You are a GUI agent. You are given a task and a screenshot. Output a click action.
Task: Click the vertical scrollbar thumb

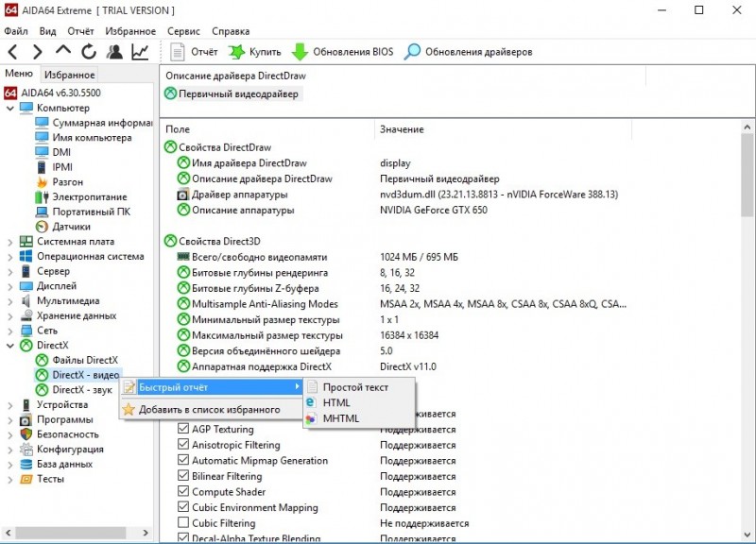(747, 175)
